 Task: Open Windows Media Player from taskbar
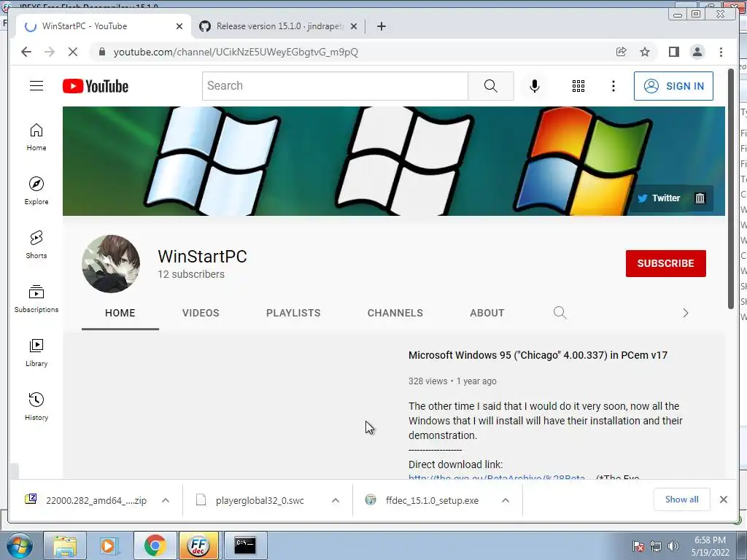[109, 545]
